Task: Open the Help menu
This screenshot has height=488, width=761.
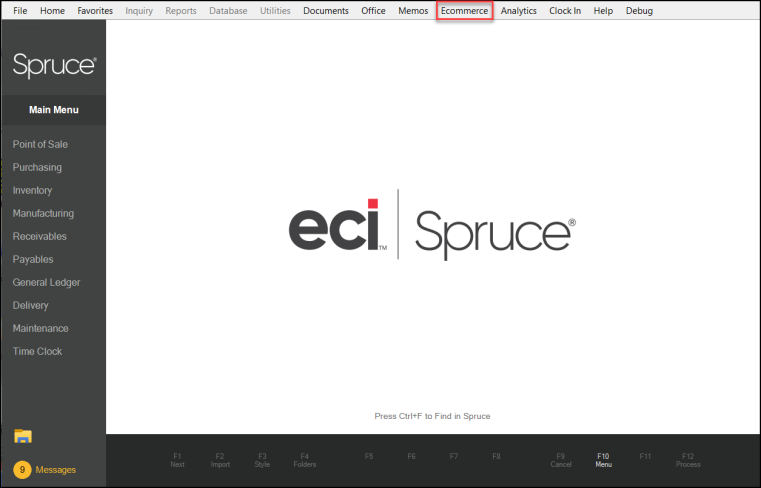Action: 603,11
